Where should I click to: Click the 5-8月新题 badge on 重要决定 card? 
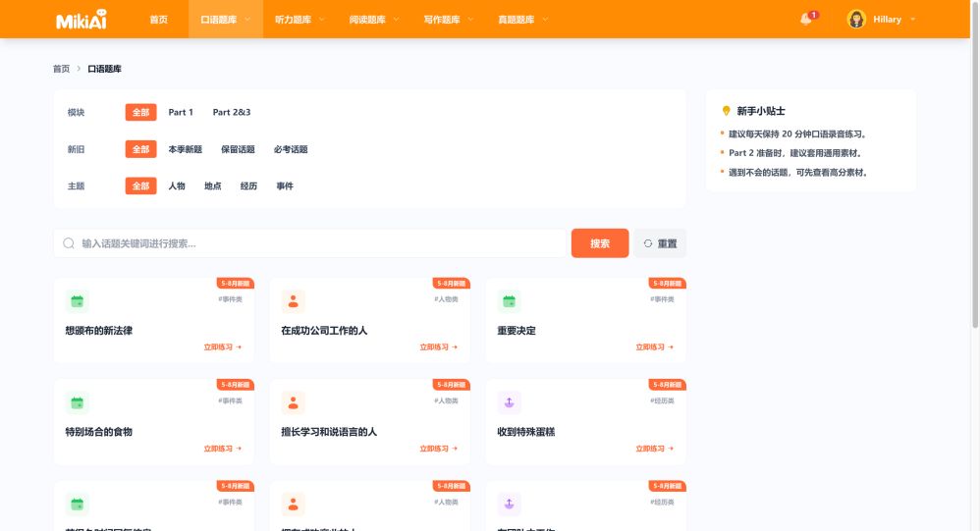click(667, 283)
